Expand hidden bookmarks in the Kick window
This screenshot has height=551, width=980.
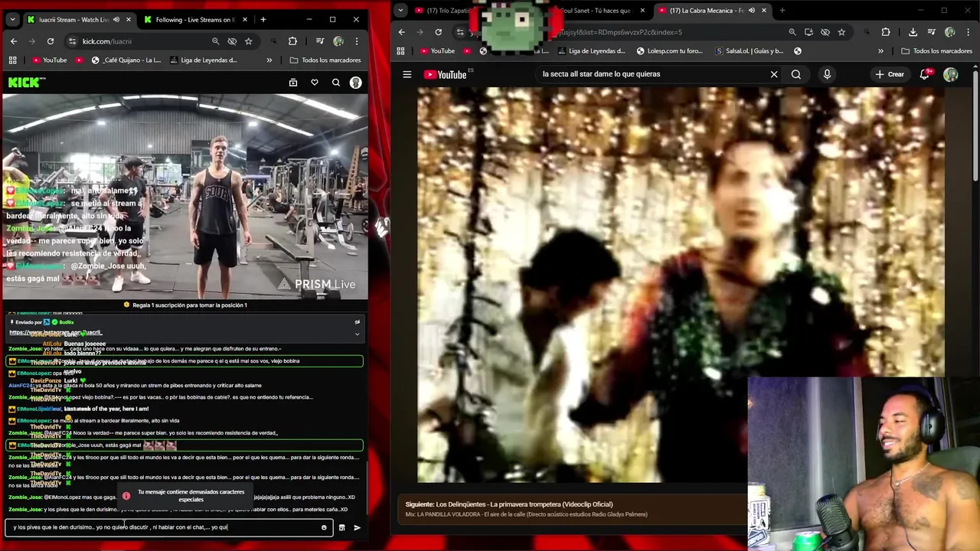(269, 60)
